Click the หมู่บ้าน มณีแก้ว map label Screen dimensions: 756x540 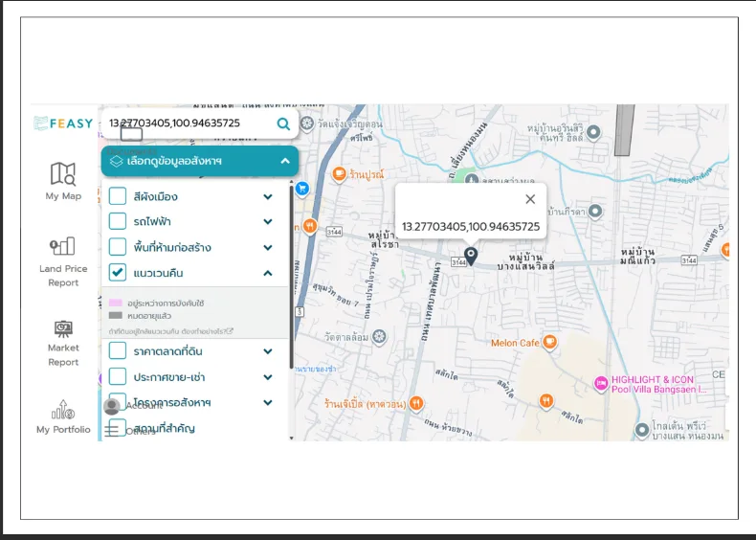pos(638,257)
